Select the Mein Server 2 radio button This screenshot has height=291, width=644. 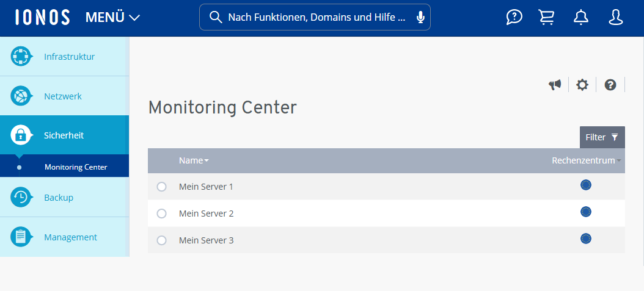coord(162,214)
